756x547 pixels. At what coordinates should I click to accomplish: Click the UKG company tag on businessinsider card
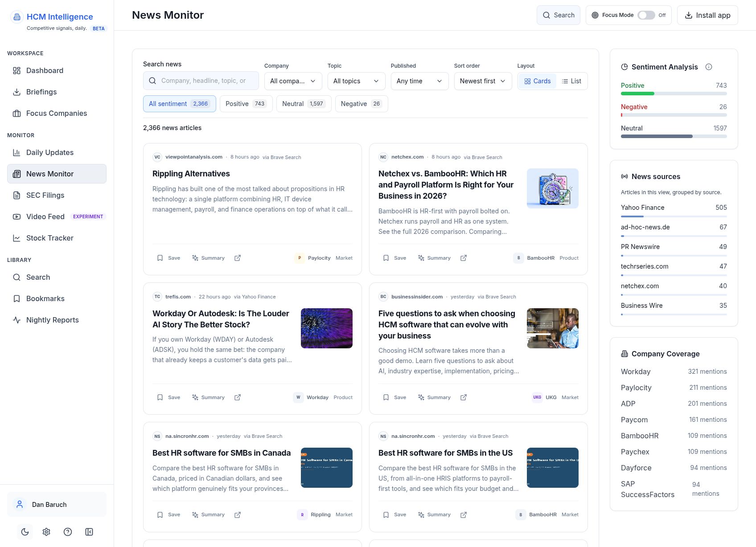(x=545, y=397)
